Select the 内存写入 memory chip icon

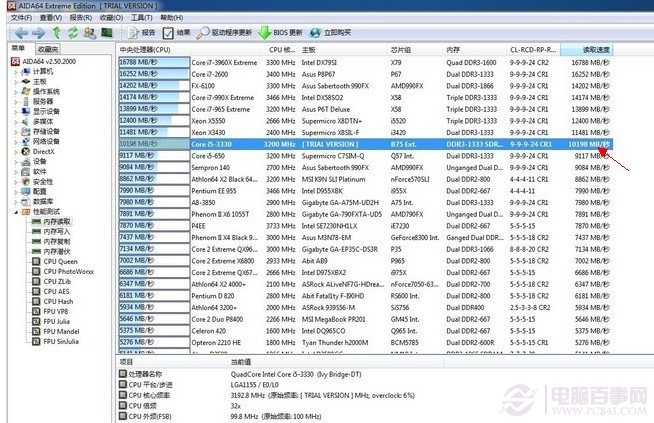click(37, 232)
